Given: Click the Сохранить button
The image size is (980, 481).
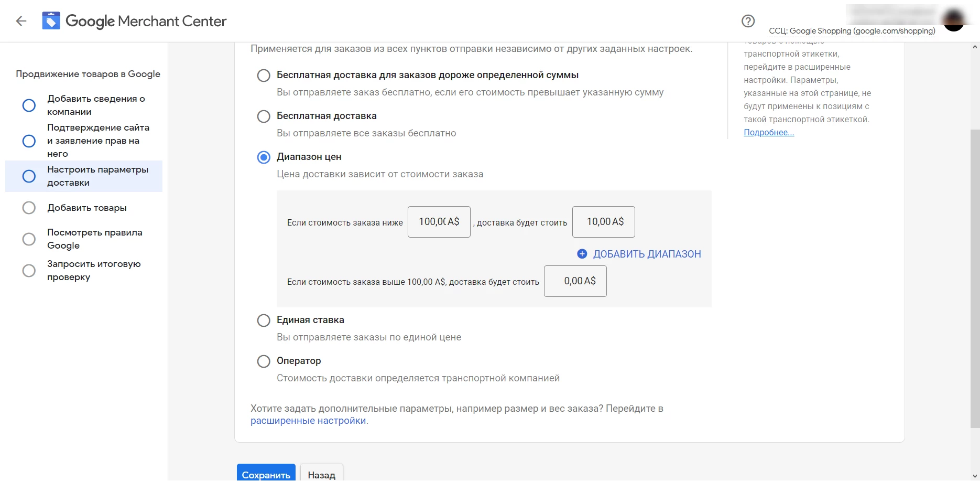Looking at the screenshot, I should pos(266,474).
